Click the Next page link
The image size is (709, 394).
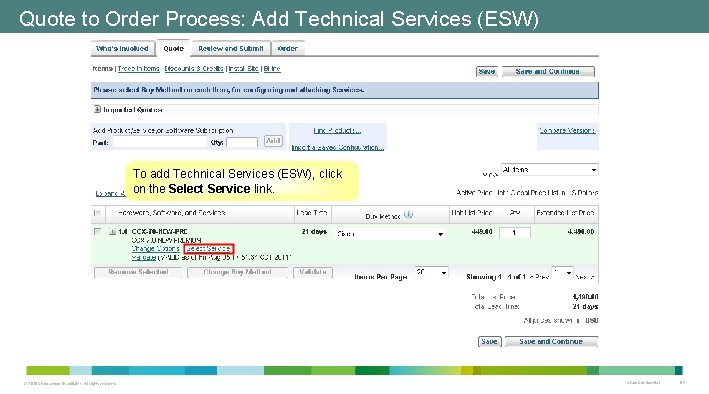point(585,276)
